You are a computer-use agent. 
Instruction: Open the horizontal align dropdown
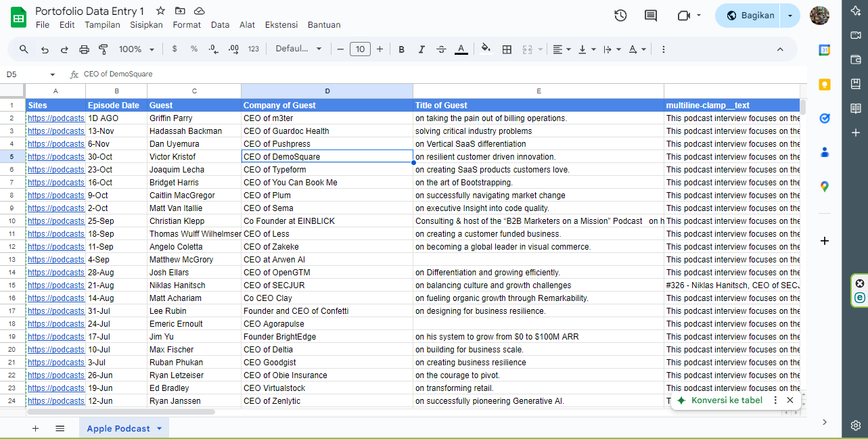coord(562,49)
